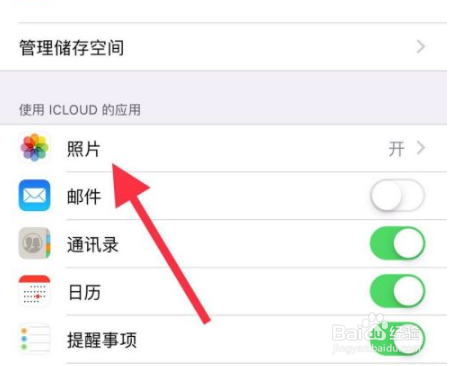
Task: Select the 照片 label
Action: coord(84,149)
